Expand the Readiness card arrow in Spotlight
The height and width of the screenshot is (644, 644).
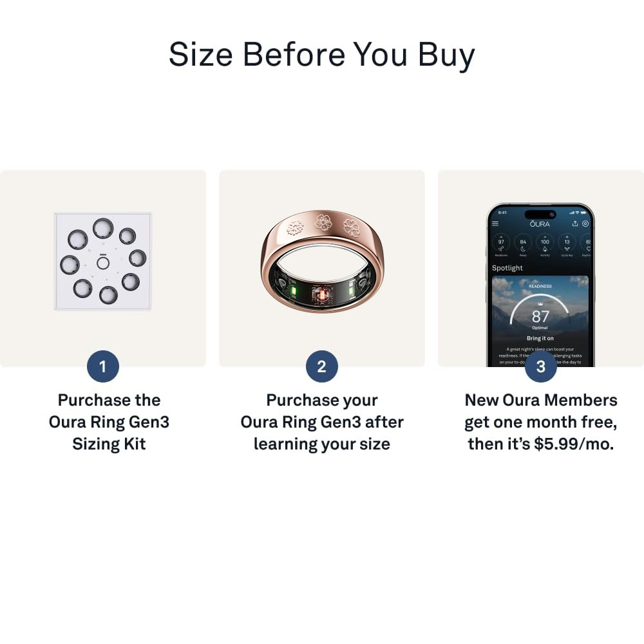tap(582, 282)
